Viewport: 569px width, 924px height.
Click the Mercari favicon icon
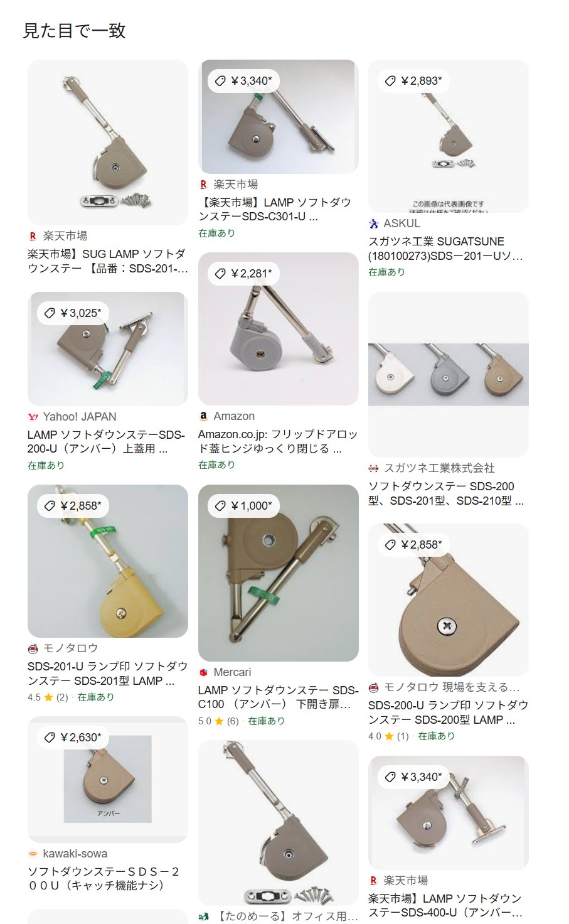pos(203,672)
